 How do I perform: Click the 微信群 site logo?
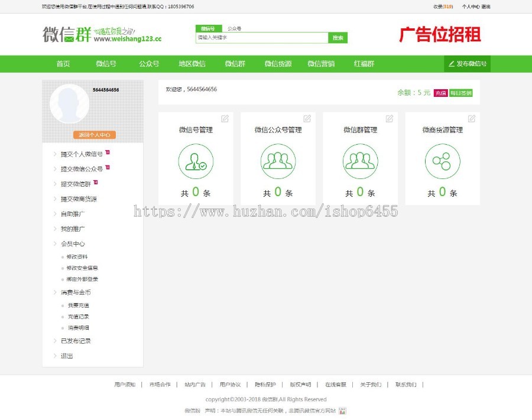102,35
